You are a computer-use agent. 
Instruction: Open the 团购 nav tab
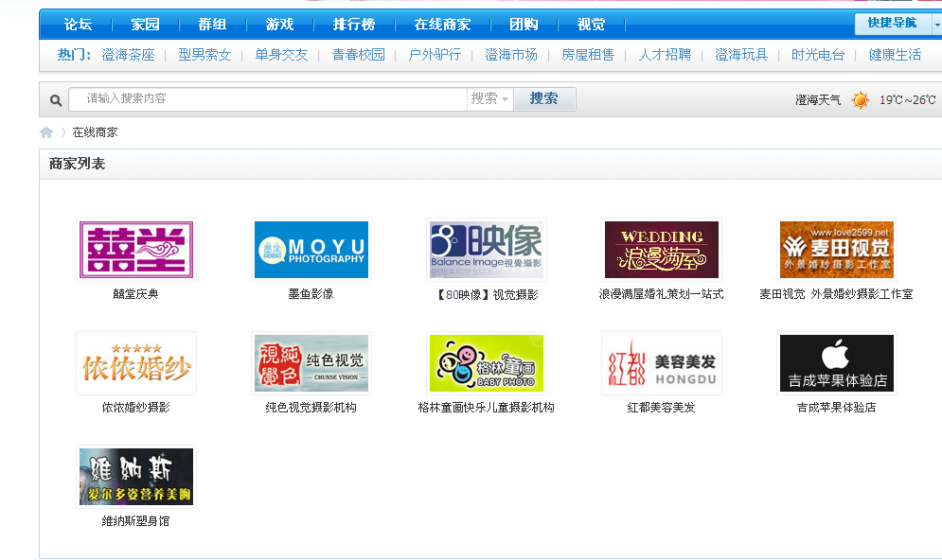point(524,25)
